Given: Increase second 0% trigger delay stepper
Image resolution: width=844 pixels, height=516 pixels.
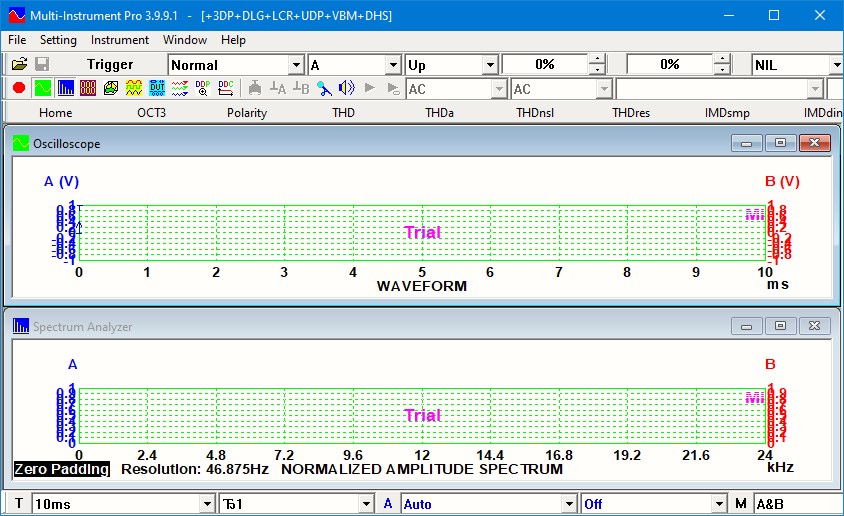Looking at the screenshot, I should click(722, 59).
